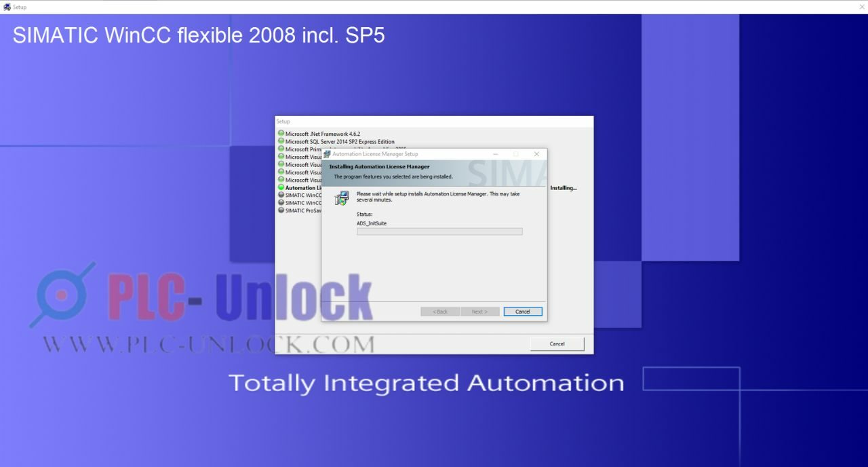Click the Installing... status text

564,188
